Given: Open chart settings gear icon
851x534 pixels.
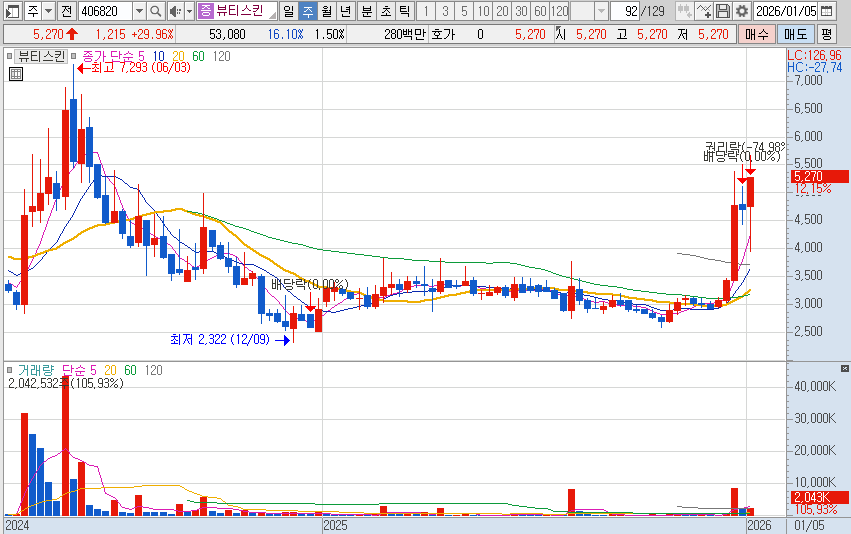Looking at the screenshot, I should pyautogui.click(x=741, y=11).
